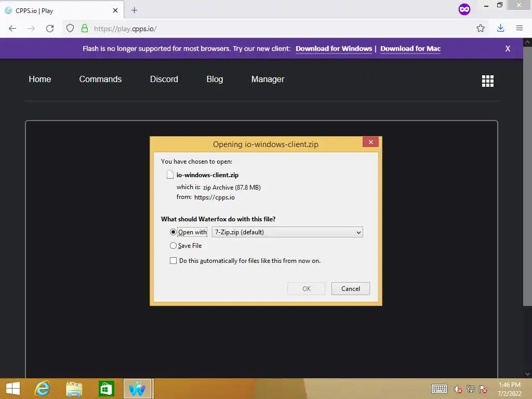Viewport: 532px width, 399px height.
Task: Reload the page with the refresh icon
Action: pyautogui.click(x=50, y=29)
